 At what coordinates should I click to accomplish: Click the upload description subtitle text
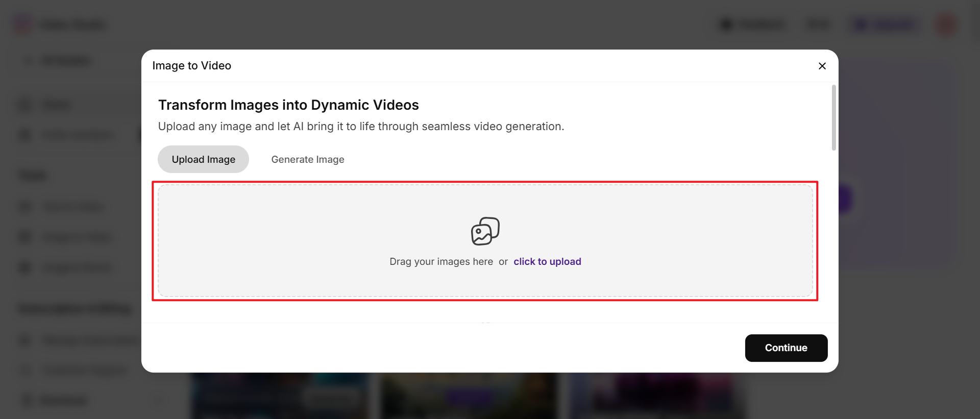coord(361,126)
